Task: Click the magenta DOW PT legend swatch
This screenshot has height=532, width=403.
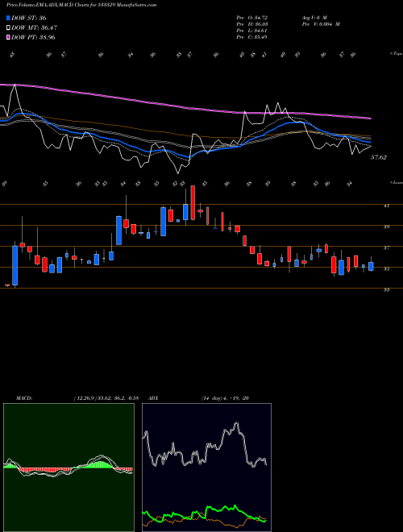Action: coord(8,37)
